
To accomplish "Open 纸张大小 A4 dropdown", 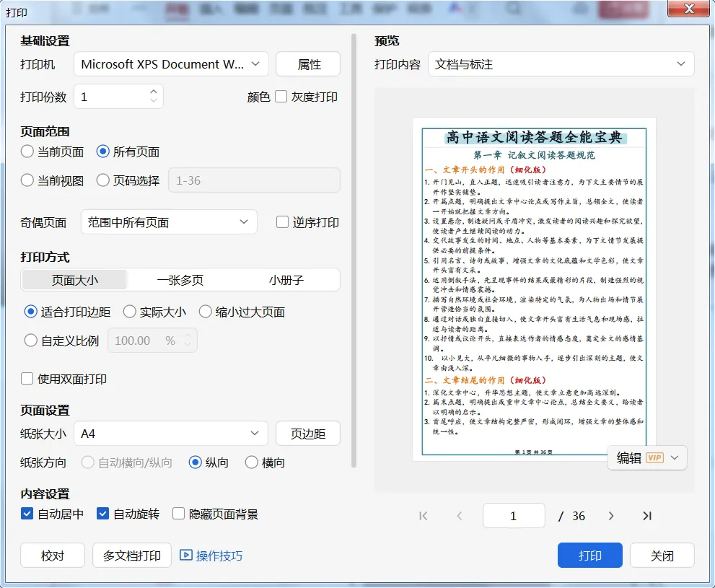I will [171, 433].
